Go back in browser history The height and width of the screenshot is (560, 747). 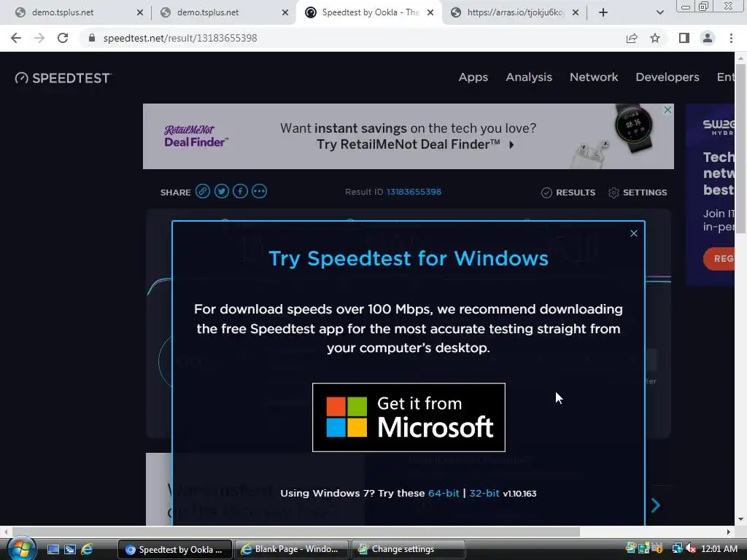click(16, 38)
